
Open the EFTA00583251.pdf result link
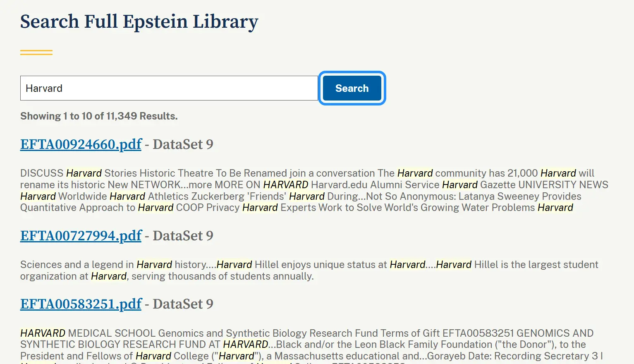click(81, 304)
